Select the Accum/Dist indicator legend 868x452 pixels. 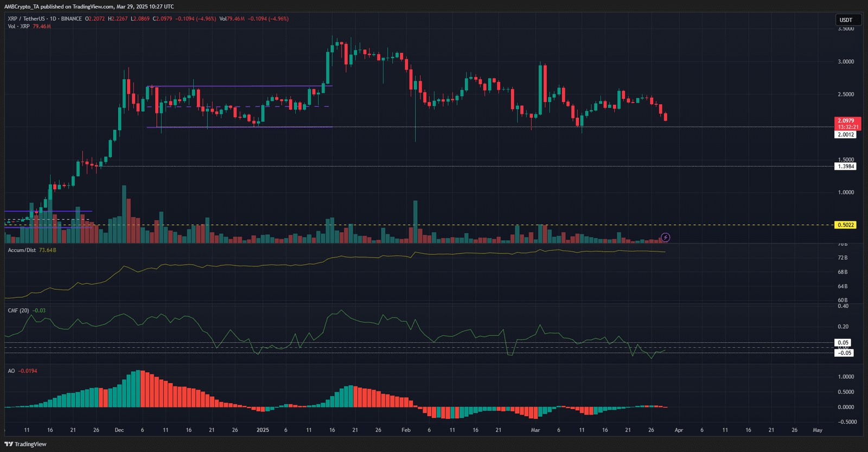point(22,250)
